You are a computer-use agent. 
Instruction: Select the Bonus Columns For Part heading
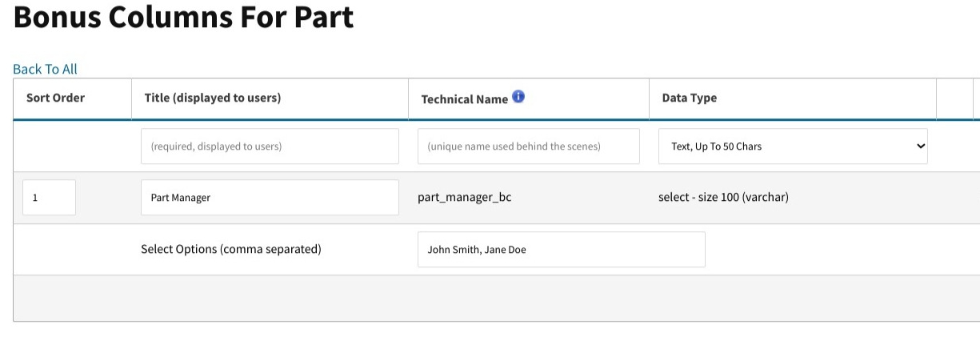[x=183, y=16]
